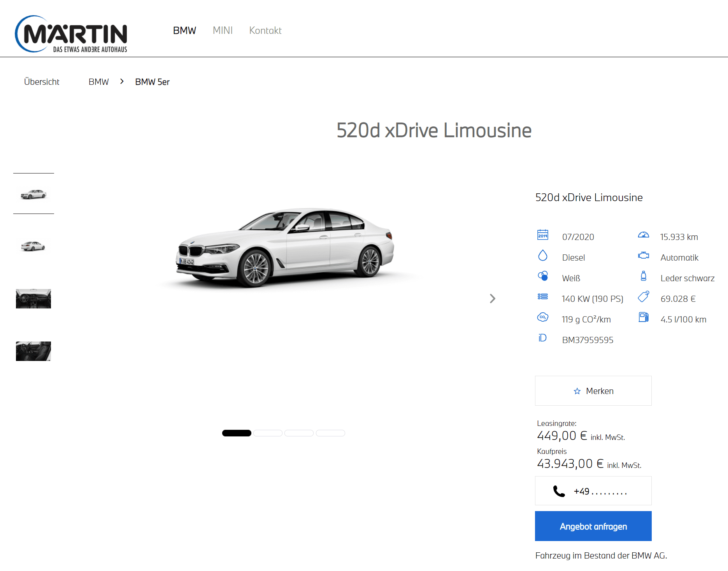Click the main white BMW image
Viewport: 728px width, 571px height.
[x=284, y=248]
